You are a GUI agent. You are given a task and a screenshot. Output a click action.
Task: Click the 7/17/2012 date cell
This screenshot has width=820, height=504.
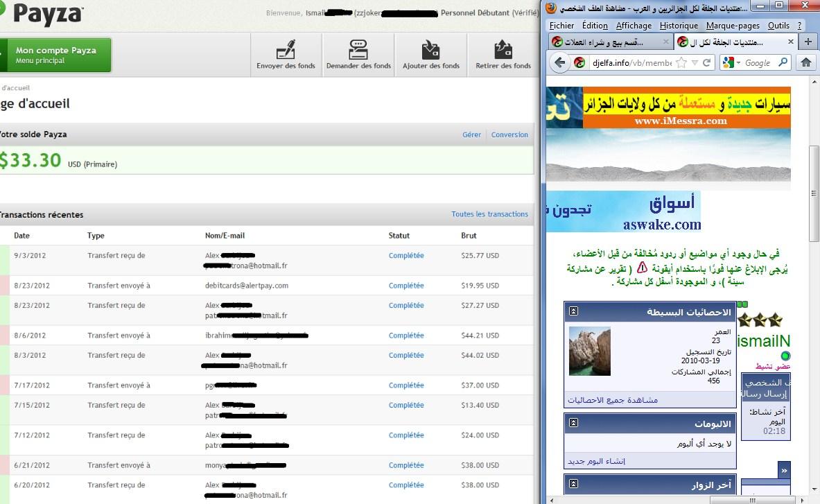[x=31, y=385]
